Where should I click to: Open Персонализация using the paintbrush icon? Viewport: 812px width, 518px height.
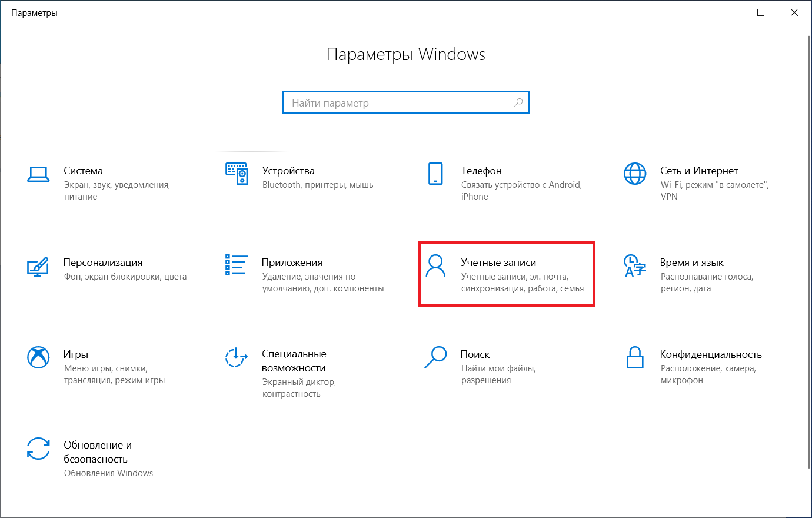click(x=38, y=266)
